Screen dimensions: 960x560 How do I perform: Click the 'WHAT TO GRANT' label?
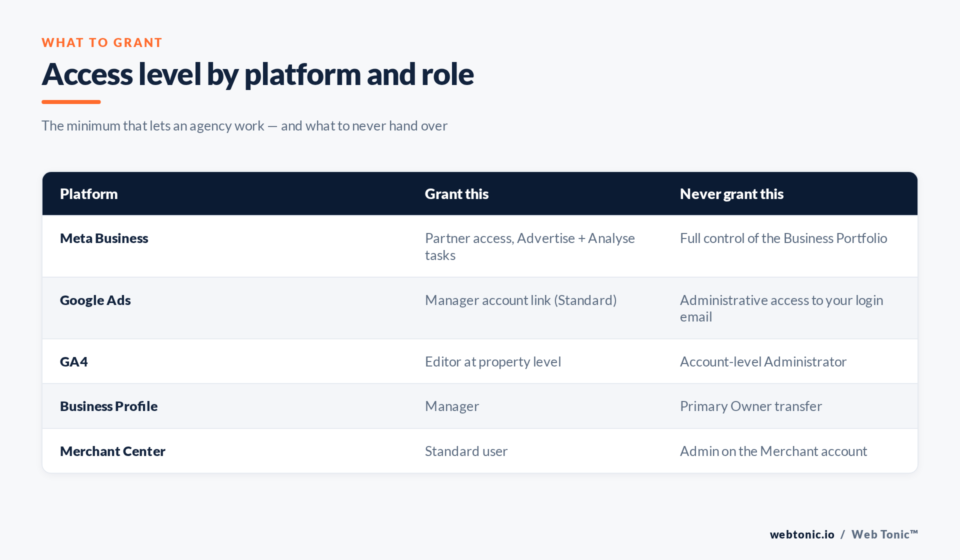click(x=102, y=42)
